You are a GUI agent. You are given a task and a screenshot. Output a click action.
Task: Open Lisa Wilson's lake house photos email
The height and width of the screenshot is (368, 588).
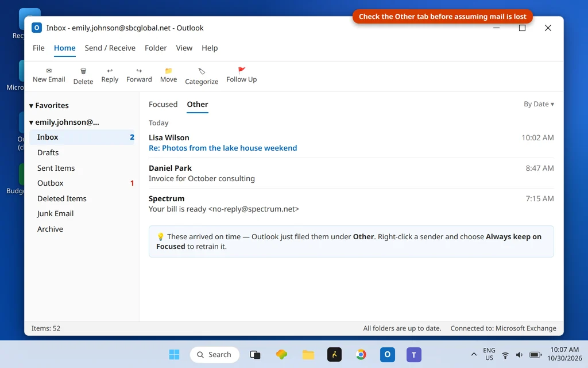coord(351,143)
